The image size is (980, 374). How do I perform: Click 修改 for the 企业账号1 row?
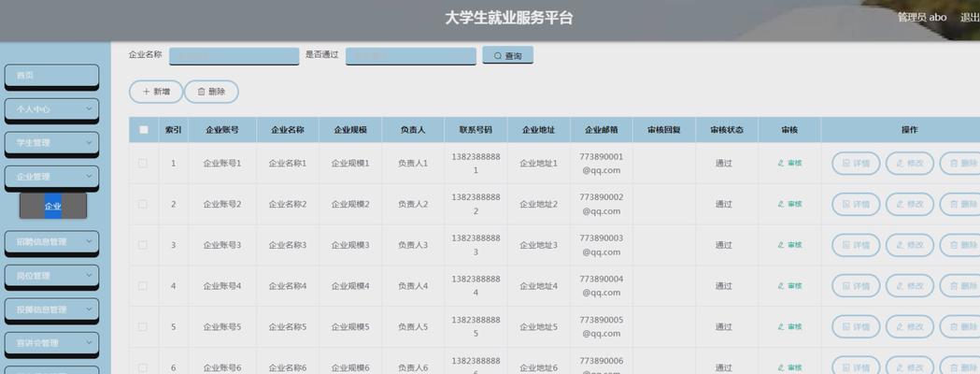tap(910, 164)
